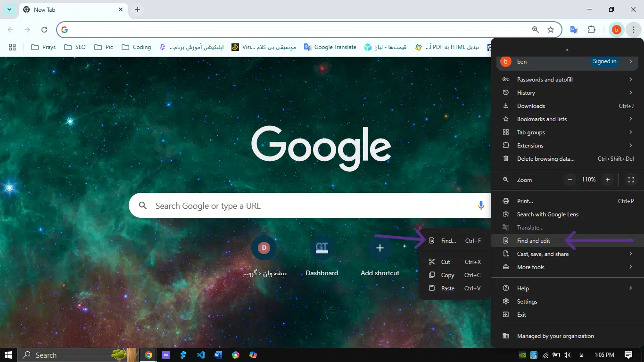Close the New Tab tab
Viewport: 644px width, 362px height.
[x=121, y=9]
